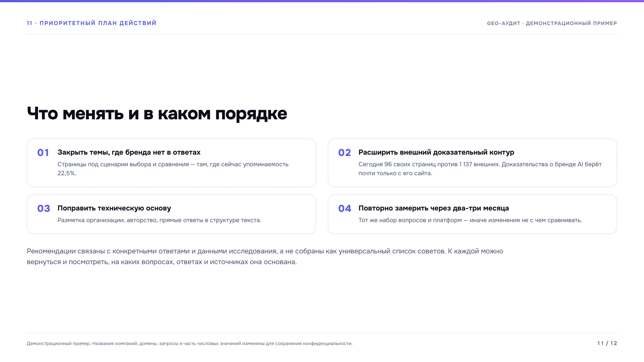The height and width of the screenshot is (362, 644).
Task: Click the title "Что менять и в каком порядке"
Action: (x=157, y=114)
